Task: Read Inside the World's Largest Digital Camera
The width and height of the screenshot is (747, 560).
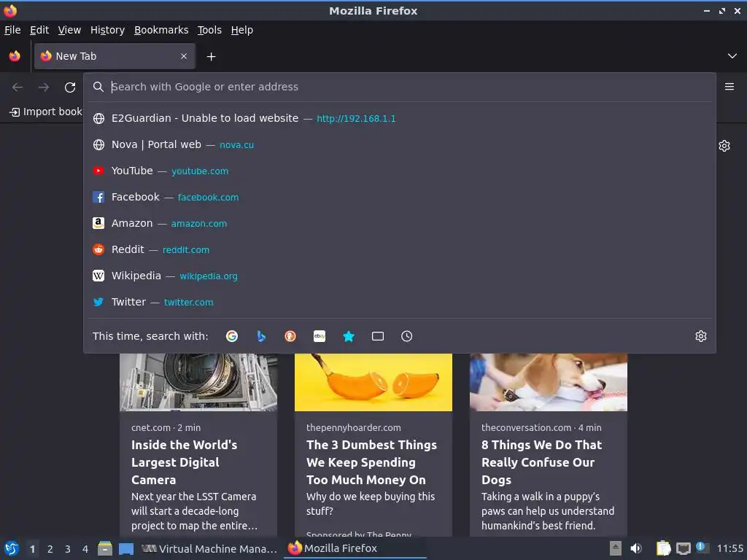Action: [185, 462]
